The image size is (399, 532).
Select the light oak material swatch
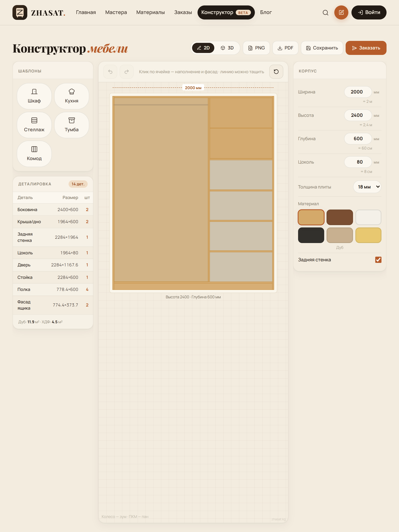click(x=311, y=217)
